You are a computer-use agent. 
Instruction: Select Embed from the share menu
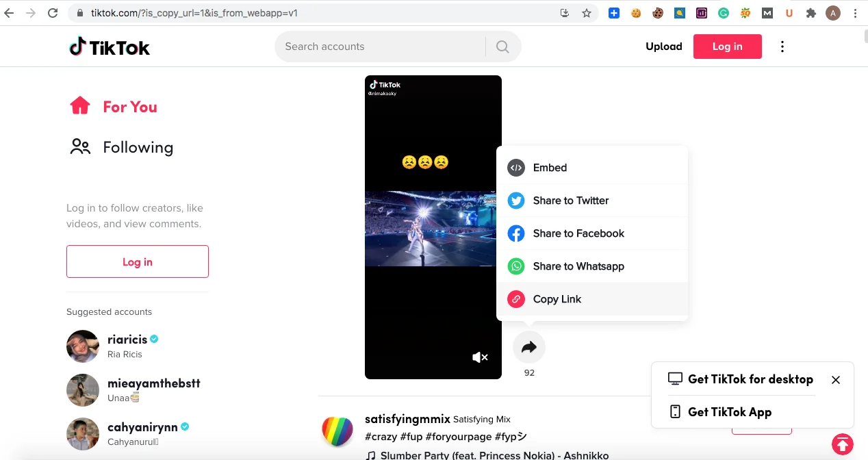[x=592, y=168]
